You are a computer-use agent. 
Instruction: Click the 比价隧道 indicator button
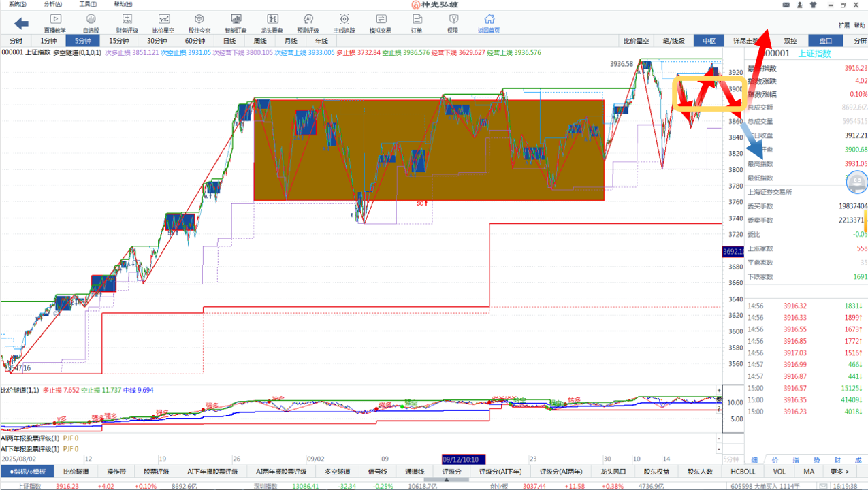coord(76,471)
